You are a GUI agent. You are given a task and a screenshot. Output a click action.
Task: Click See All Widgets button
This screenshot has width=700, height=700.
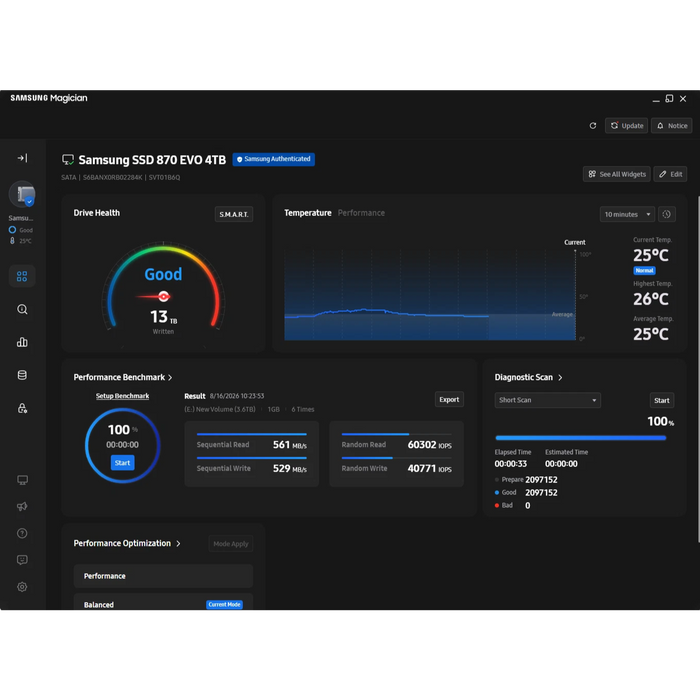tap(617, 174)
